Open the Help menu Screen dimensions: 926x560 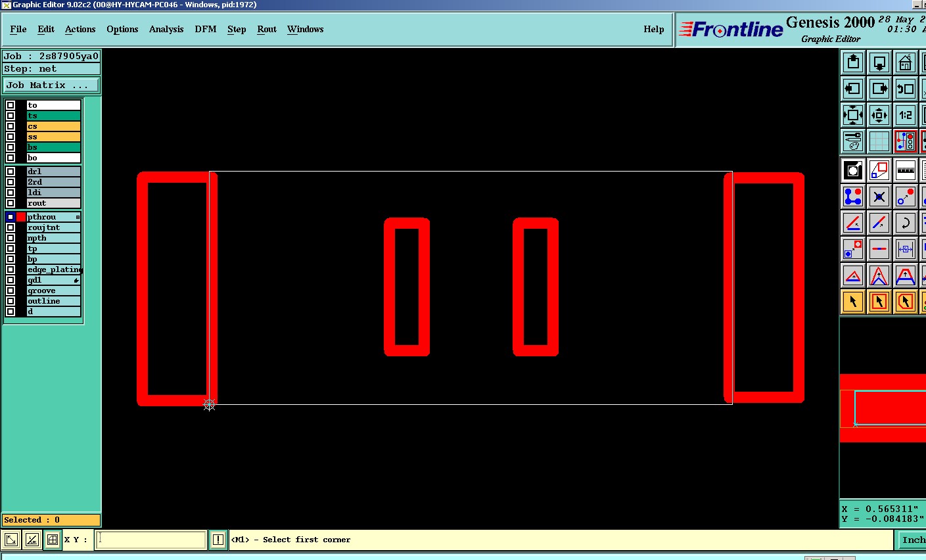pyautogui.click(x=654, y=29)
